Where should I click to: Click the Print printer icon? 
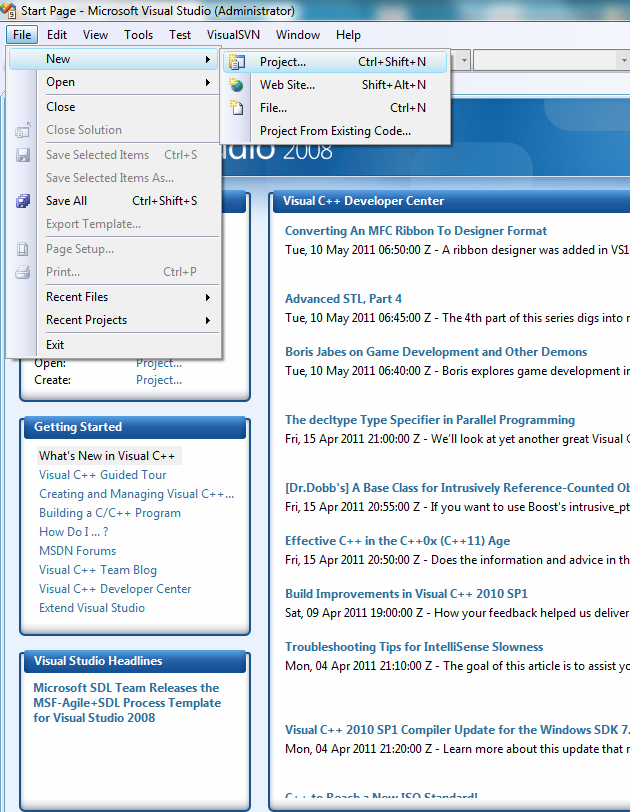[23, 272]
